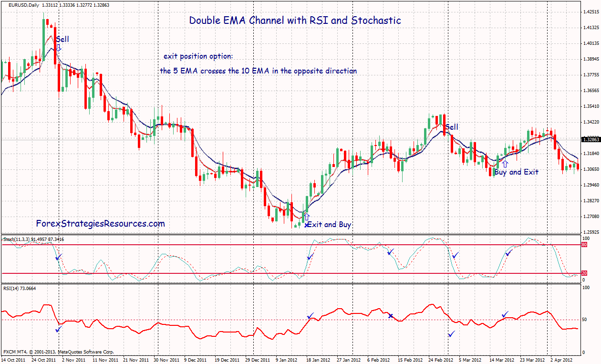Click the 'EURUSD,Daily' chart header text
This screenshot has width=601, height=364.
(24, 5)
